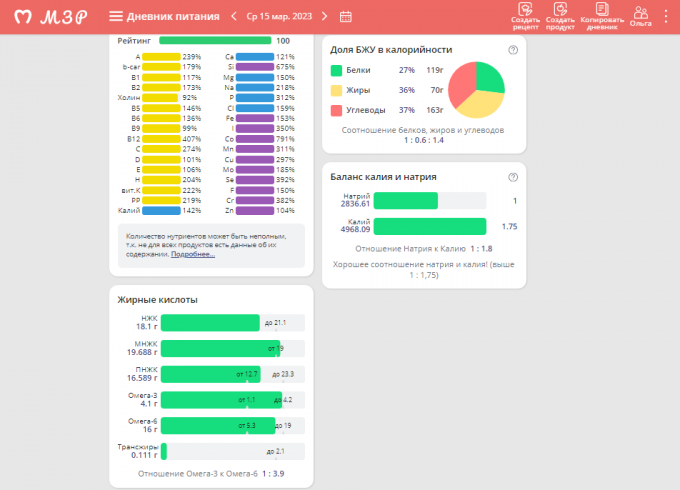Open the three-dot more options menu
This screenshot has width=680, height=490.
tap(667, 16)
